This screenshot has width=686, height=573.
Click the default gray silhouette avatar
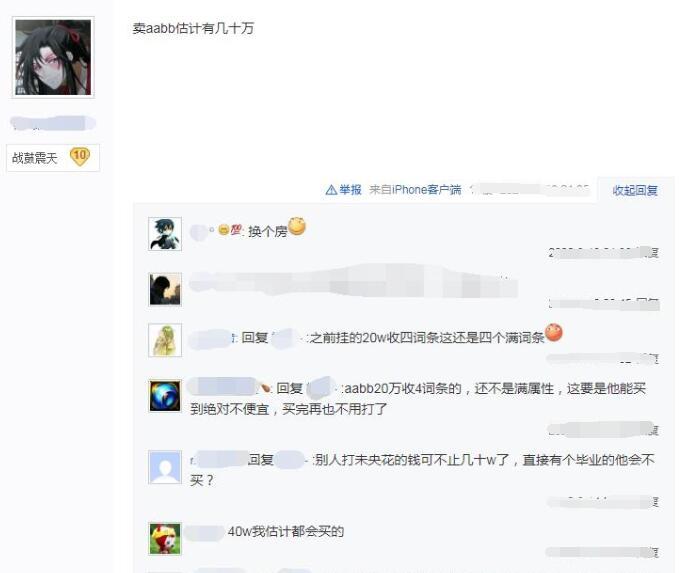(165, 467)
